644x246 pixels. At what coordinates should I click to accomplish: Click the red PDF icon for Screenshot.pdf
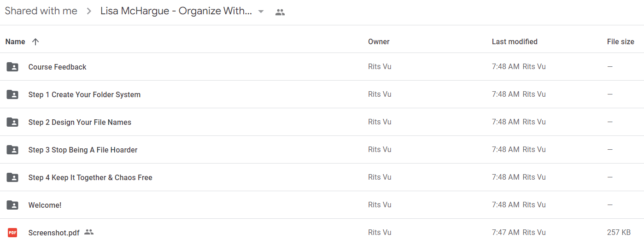[x=12, y=233]
